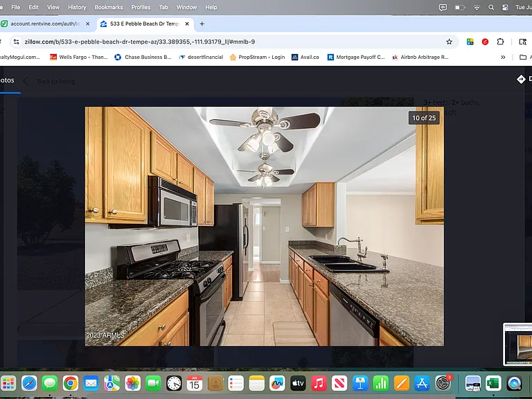
Task: Open the History menu
Action: click(77, 7)
